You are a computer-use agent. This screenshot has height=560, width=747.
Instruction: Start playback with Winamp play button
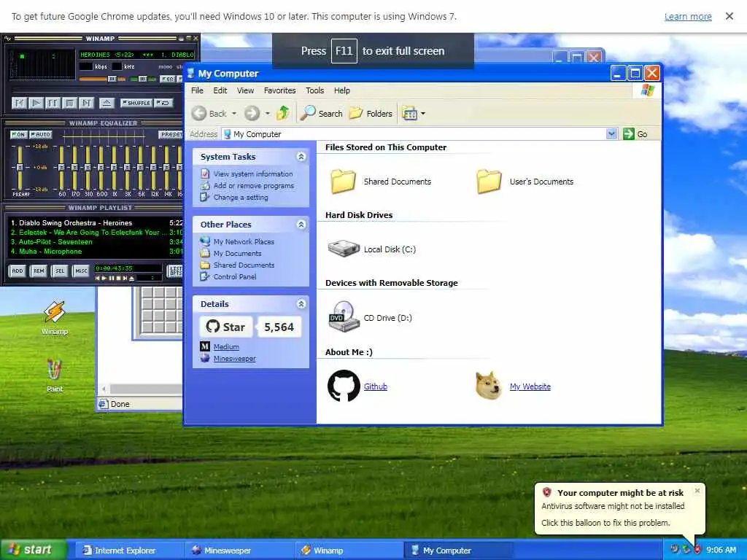click(36, 103)
